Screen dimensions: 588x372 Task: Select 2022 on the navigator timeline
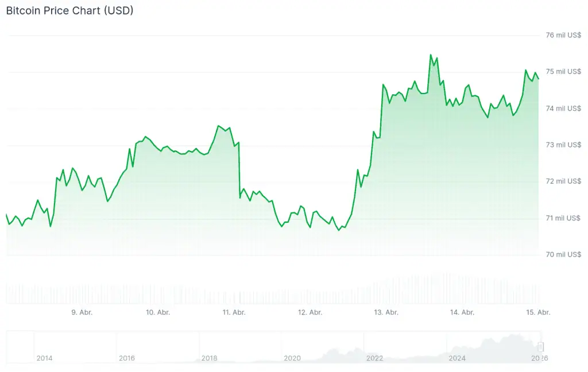[375, 358]
